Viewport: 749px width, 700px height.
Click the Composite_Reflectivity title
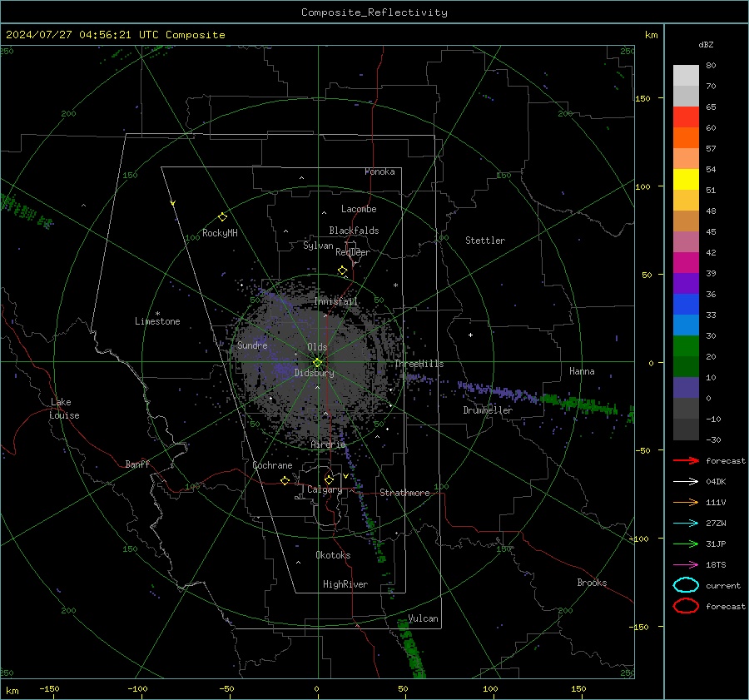[374, 12]
